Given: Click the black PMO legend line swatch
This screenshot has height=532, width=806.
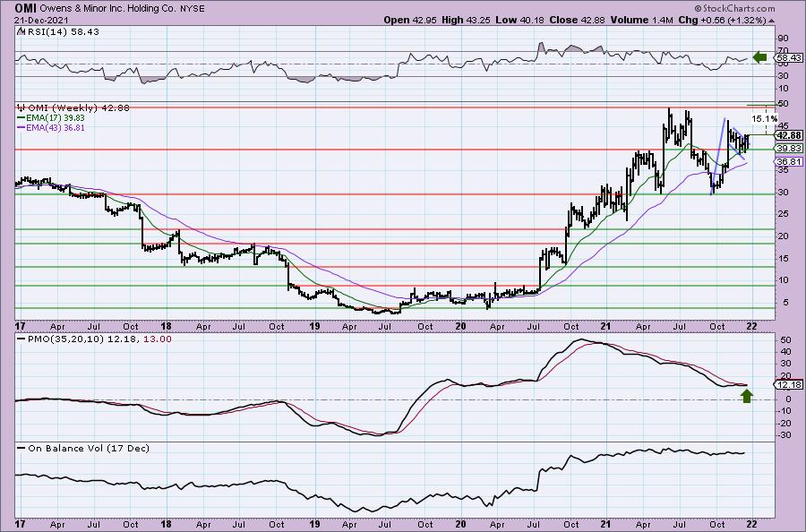Looking at the screenshot, I should click(21, 339).
